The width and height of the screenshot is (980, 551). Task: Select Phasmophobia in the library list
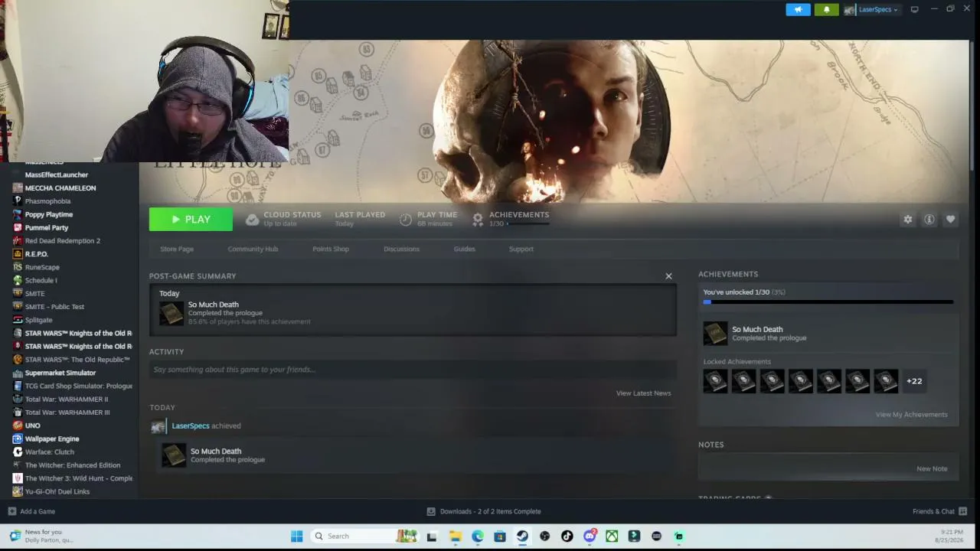tap(47, 201)
